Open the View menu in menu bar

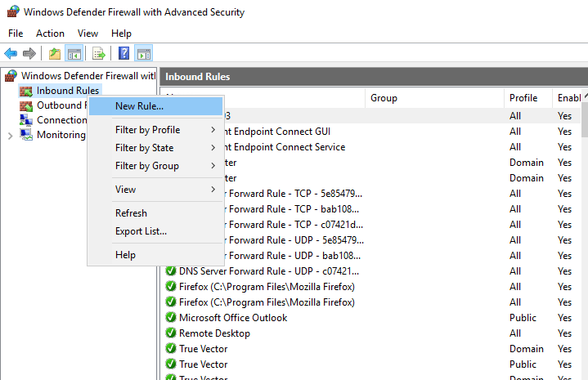[x=88, y=34]
